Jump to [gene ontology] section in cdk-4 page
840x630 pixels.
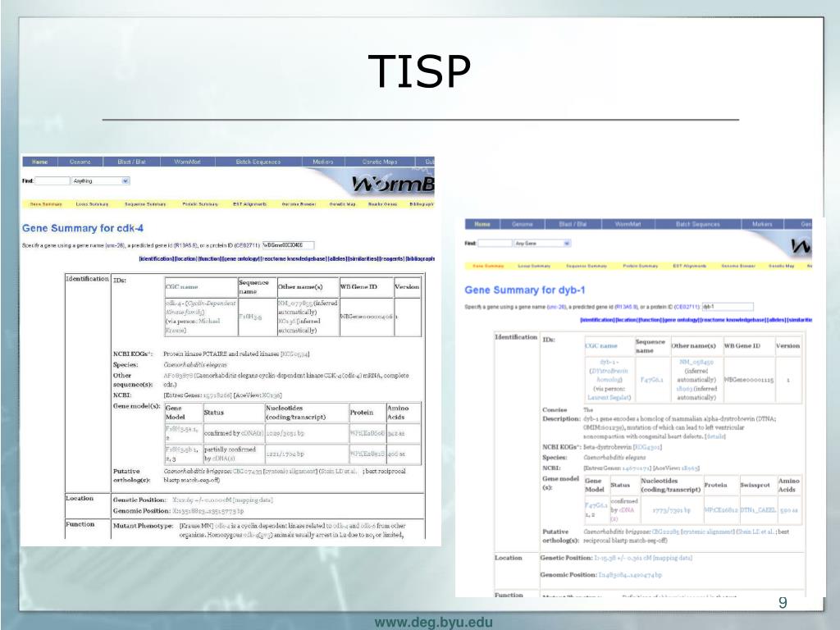(x=241, y=258)
